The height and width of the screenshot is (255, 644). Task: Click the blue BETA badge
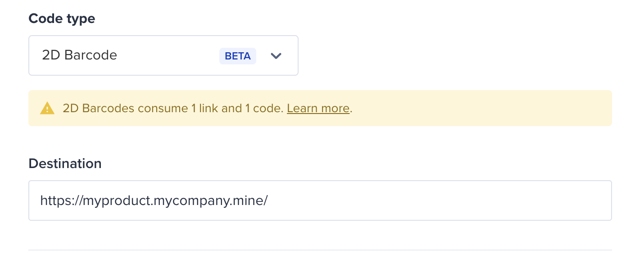coord(238,56)
